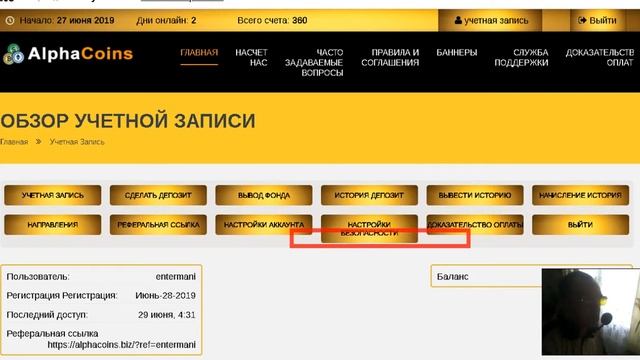Click the breadcrumb chevron separator icon
Image resolution: width=640 pixels, height=360 pixels.
(x=38, y=142)
